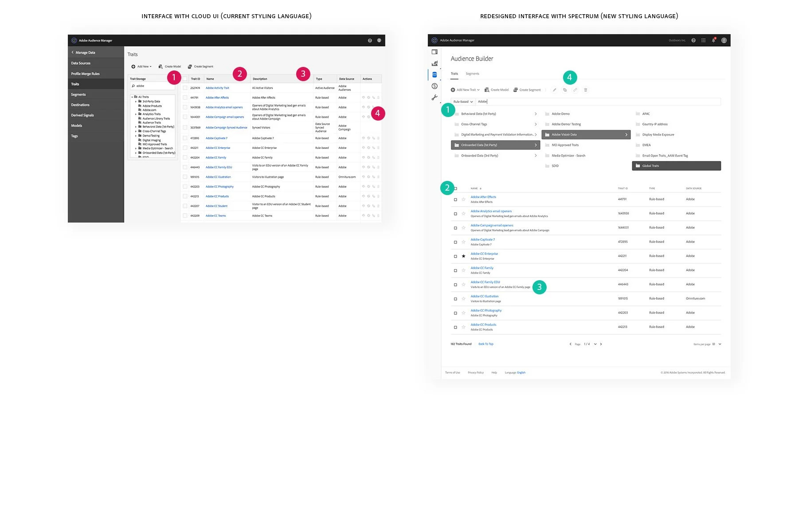This screenshot has height=532, width=798.
Task: Click the Adobe Audience Manager logo in Spectrum header
Action: tap(434, 40)
